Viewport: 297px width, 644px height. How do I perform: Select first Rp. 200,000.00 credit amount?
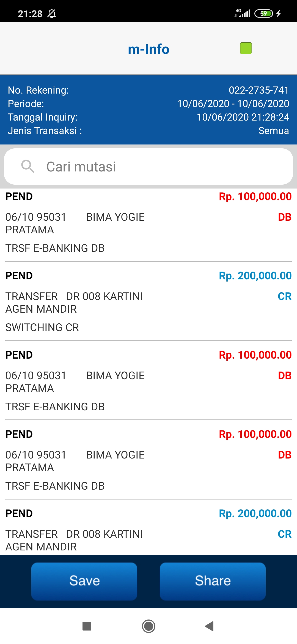(x=255, y=276)
